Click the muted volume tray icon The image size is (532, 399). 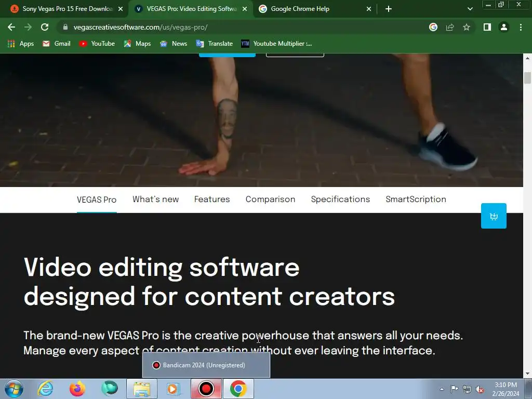[480, 389]
